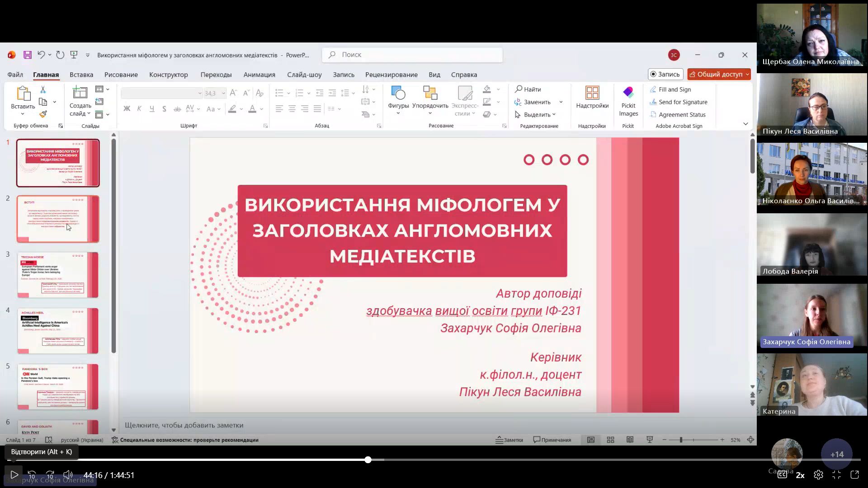Click the video progress bar scrubber
This screenshot has height=488, width=868.
tap(368, 460)
